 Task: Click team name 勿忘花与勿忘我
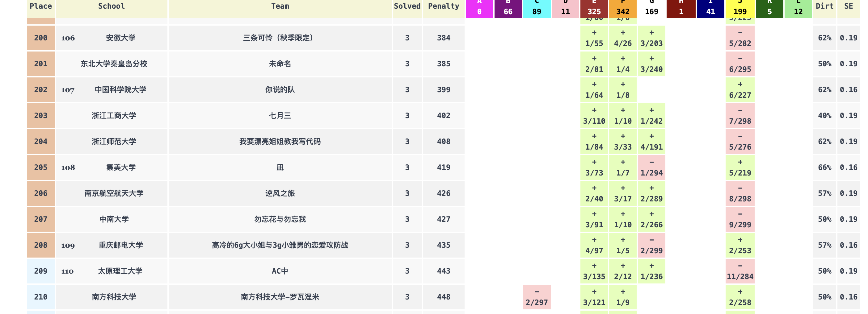[280, 219]
